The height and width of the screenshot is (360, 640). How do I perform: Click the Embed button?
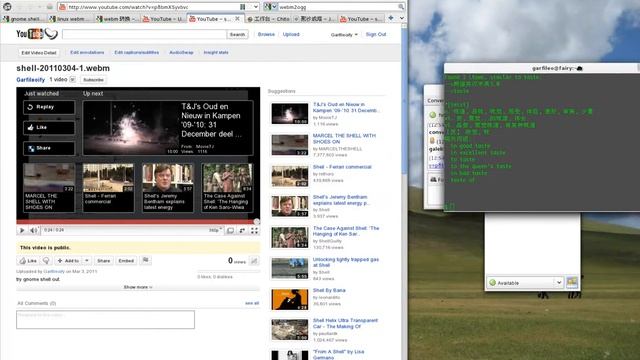coord(126,260)
